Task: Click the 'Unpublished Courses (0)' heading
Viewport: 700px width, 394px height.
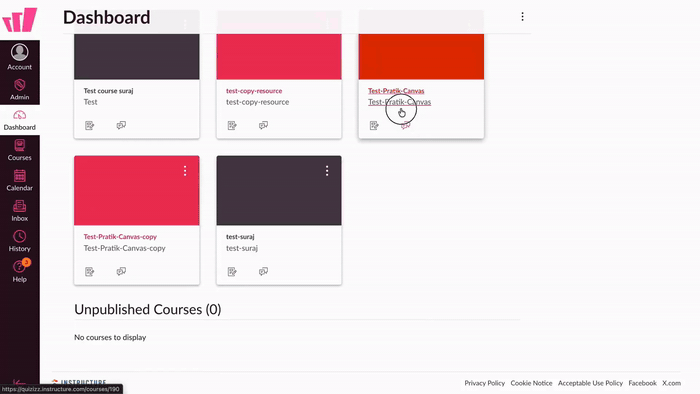Action: pos(148,310)
